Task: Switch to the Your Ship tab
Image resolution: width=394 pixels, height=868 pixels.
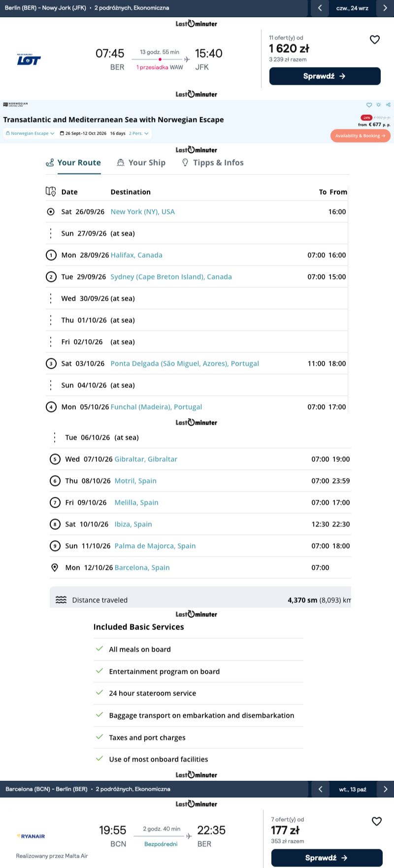Action: tap(141, 163)
